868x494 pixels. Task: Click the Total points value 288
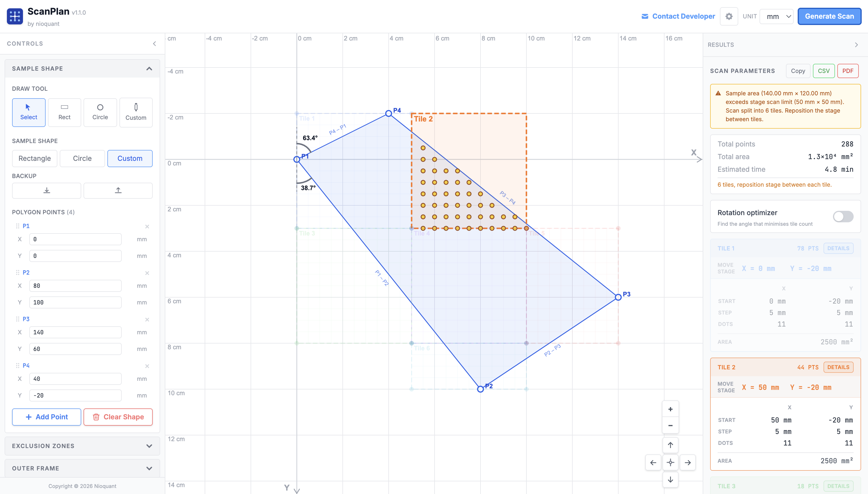click(x=847, y=144)
